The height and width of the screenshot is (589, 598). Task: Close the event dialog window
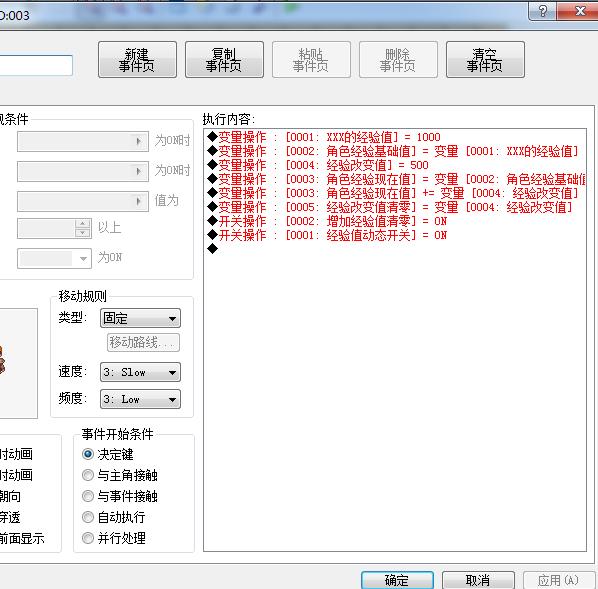pyautogui.click(x=578, y=11)
